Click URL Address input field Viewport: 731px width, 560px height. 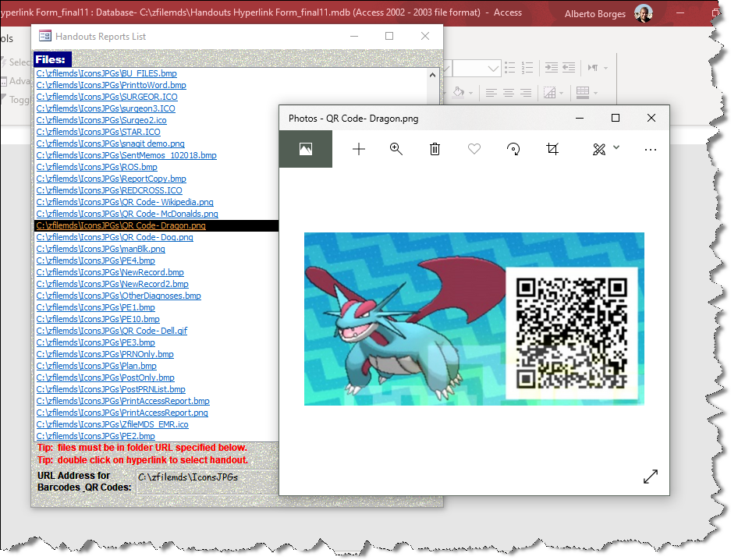point(207,482)
